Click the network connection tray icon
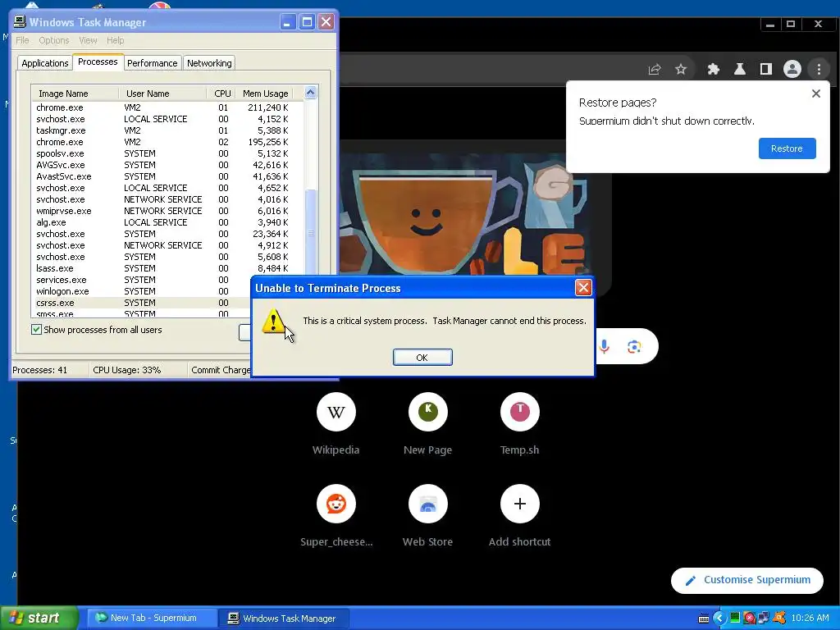This screenshot has width=840, height=630. tap(764, 619)
